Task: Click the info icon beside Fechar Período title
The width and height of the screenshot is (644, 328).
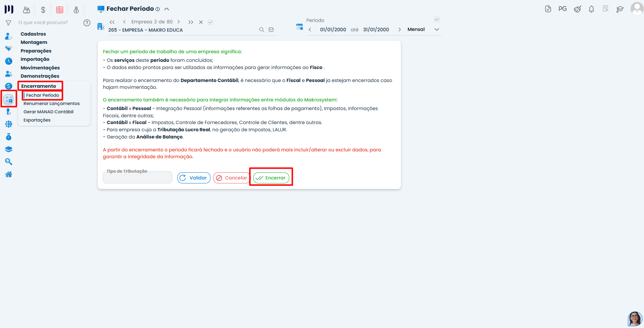Action: coord(158,9)
